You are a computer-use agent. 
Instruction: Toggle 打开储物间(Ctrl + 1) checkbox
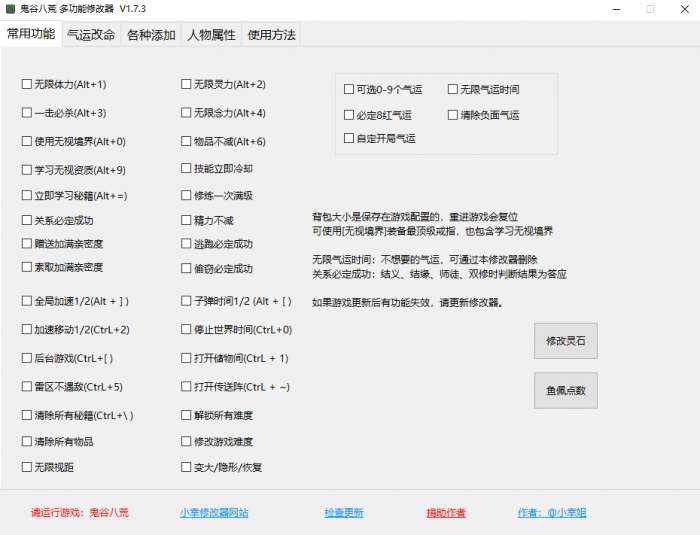[235, 358]
